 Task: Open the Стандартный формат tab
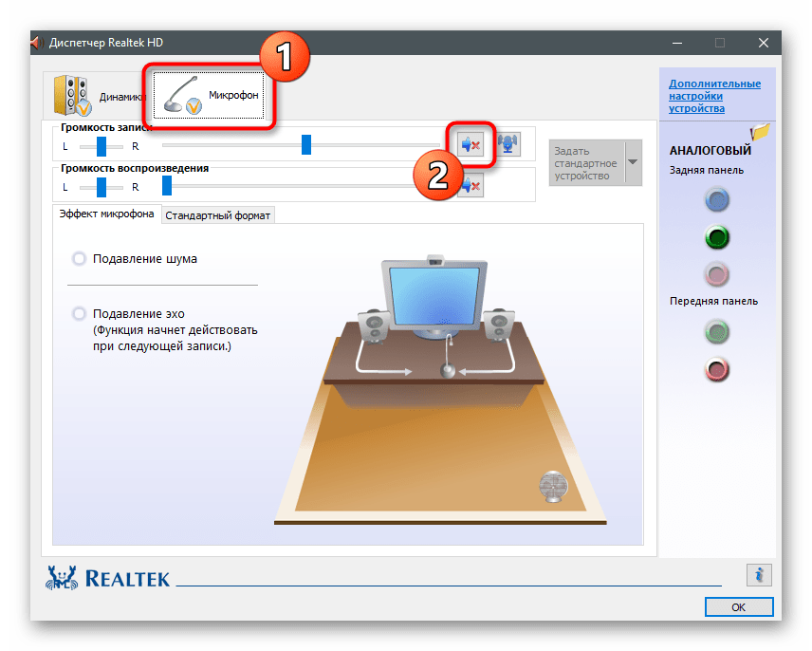coord(217,215)
